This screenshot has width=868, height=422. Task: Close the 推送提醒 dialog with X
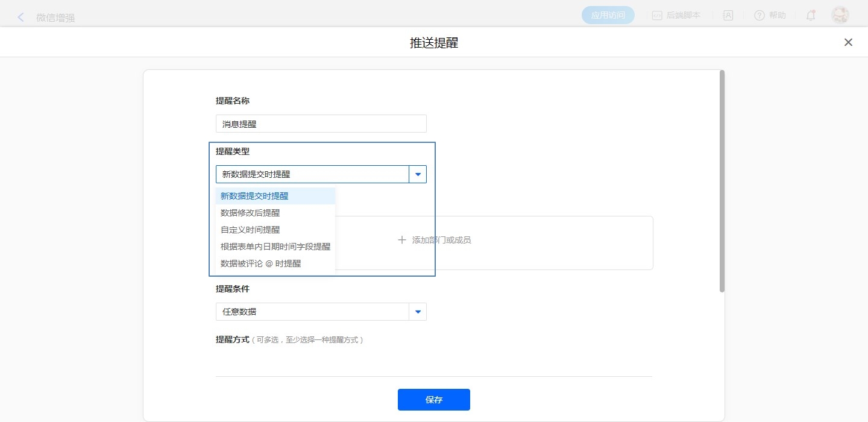coord(848,42)
